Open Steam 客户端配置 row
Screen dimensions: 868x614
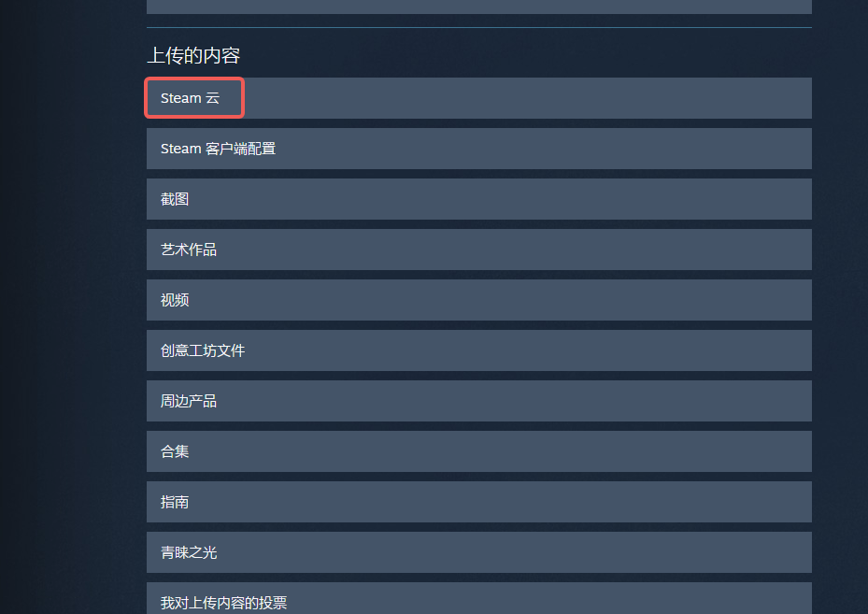(x=478, y=149)
